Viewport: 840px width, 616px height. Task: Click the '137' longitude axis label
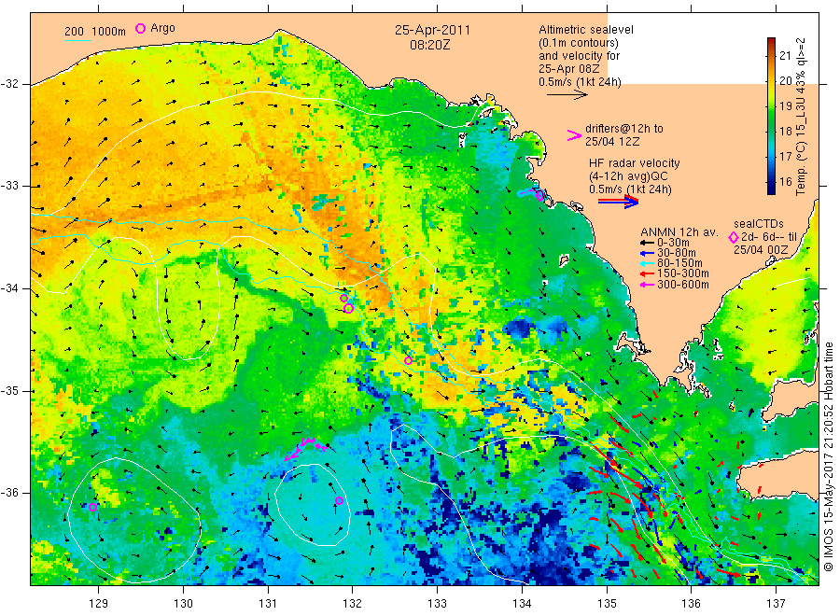(776, 604)
